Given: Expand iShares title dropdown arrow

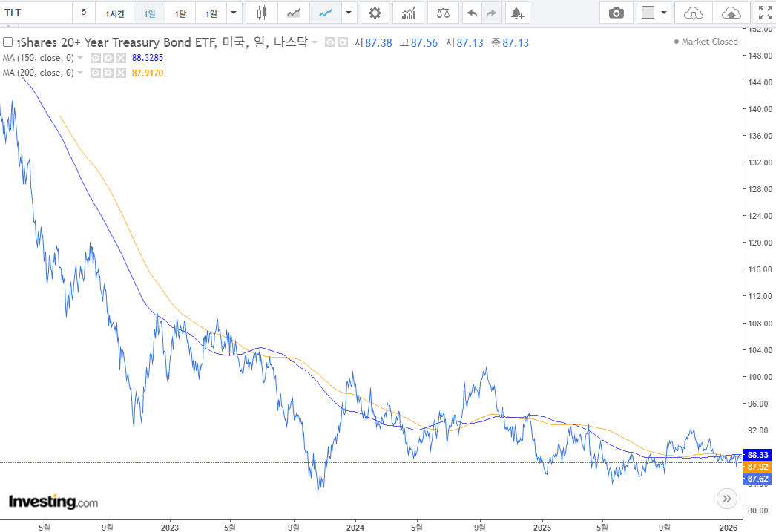Looking at the screenshot, I should 315,42.
